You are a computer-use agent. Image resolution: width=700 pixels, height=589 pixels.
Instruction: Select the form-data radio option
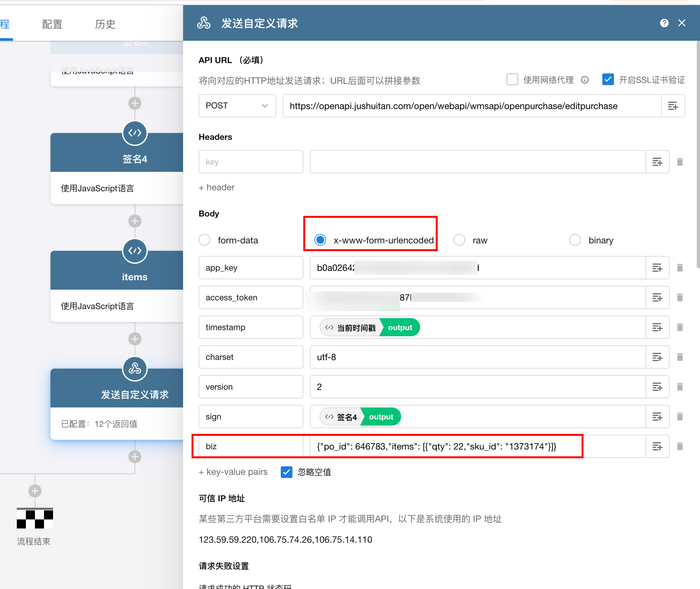[x=204, y=240]
